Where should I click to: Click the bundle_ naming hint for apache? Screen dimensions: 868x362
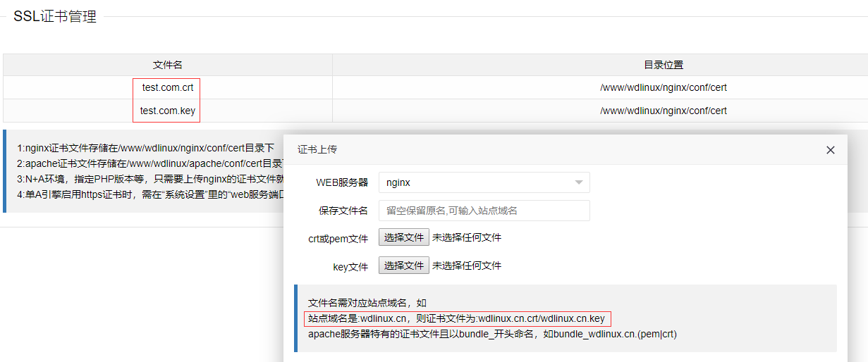491,334
